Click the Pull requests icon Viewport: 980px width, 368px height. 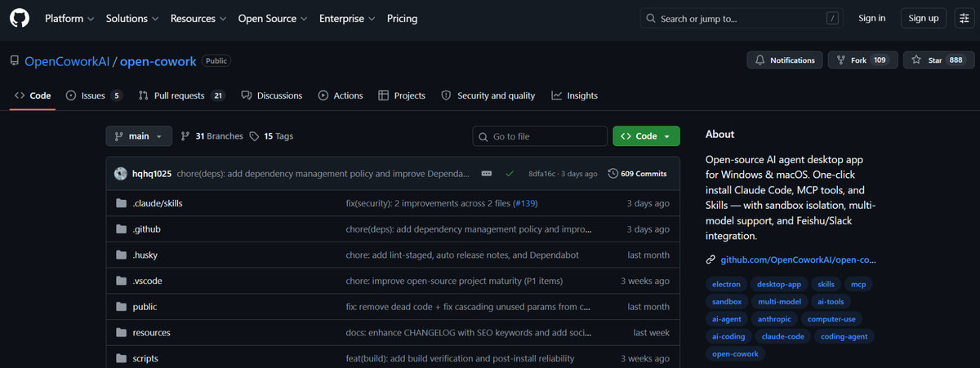click(x=144, y=95)
